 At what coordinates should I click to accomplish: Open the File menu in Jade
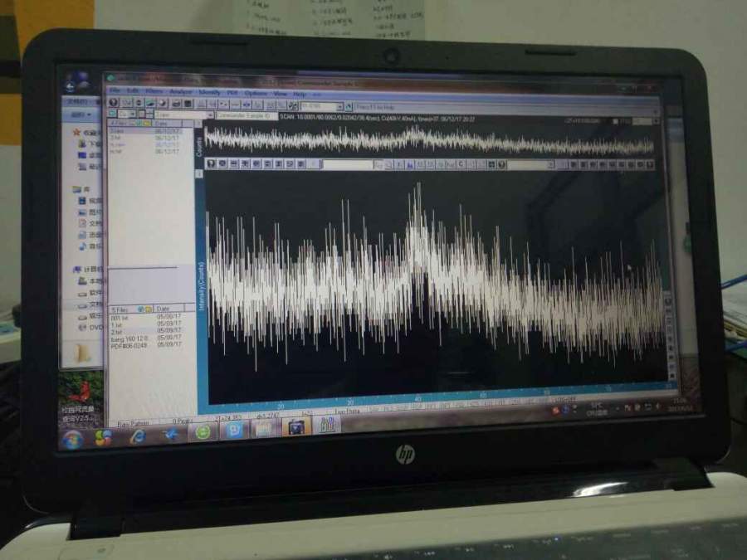tap(115, 90)
